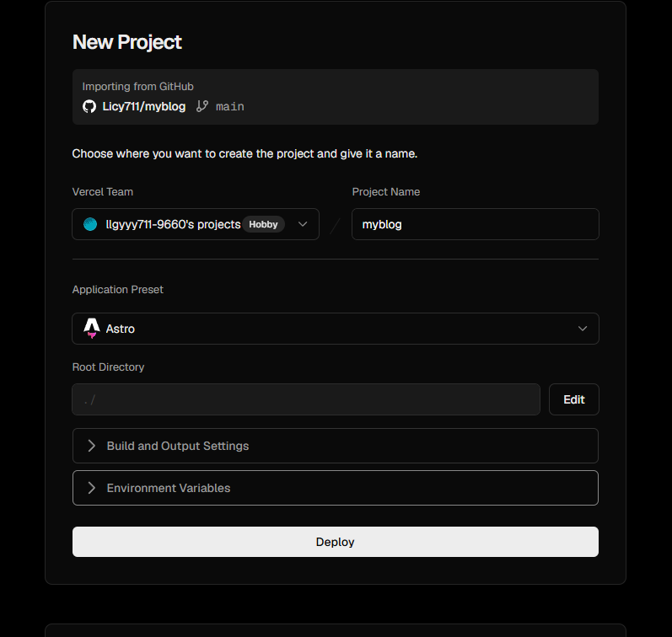
Task: Click the Edit root directory button
Action: (574, 399)
